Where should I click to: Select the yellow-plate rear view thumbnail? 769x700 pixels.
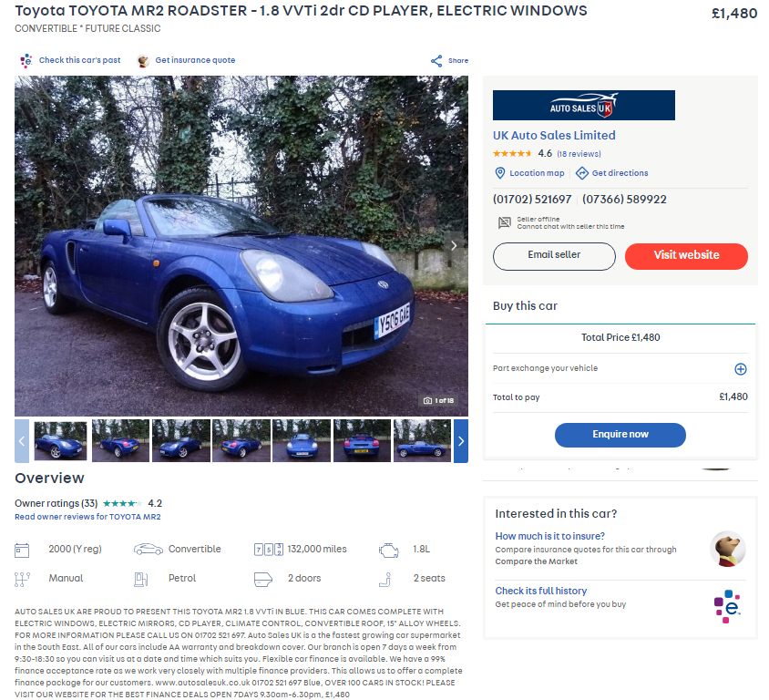click(x=362, y=440)
